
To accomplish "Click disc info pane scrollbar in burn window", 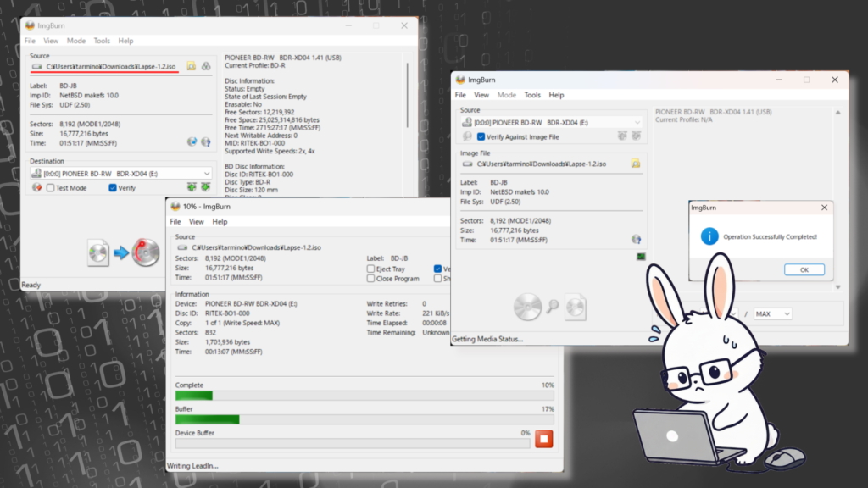I will [408, 95].
